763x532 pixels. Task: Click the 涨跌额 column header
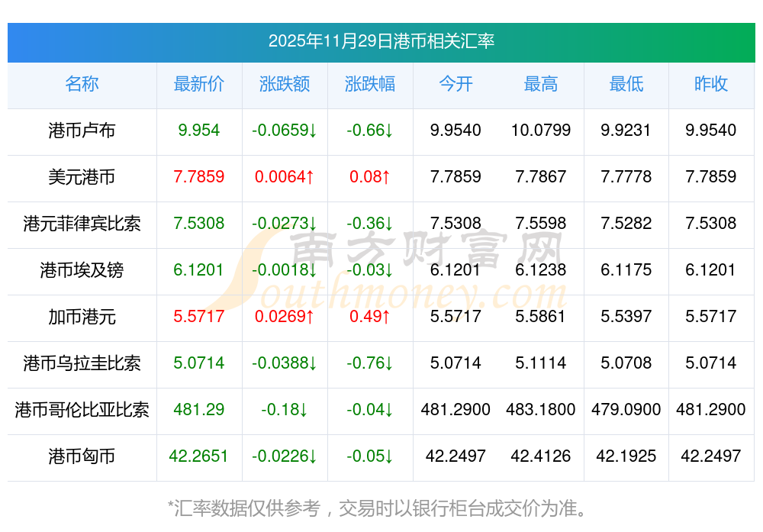(x=284, y=84)
